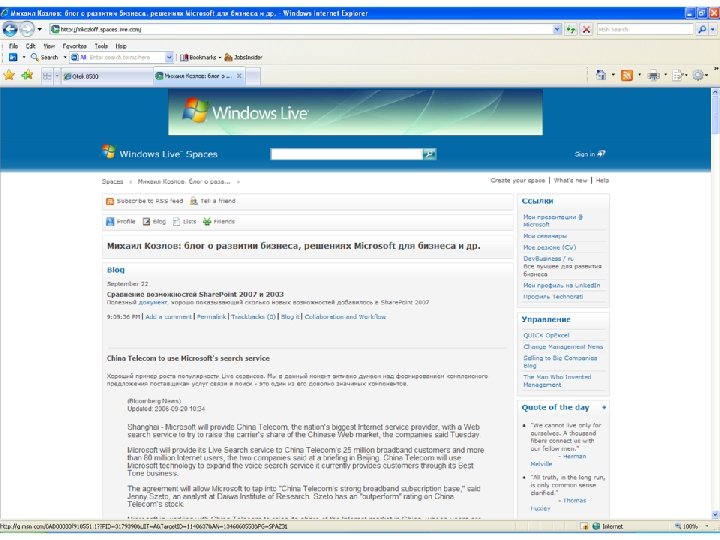Click the Print toolbar icon
Screen dimensions: 720x540
(653, 75)
